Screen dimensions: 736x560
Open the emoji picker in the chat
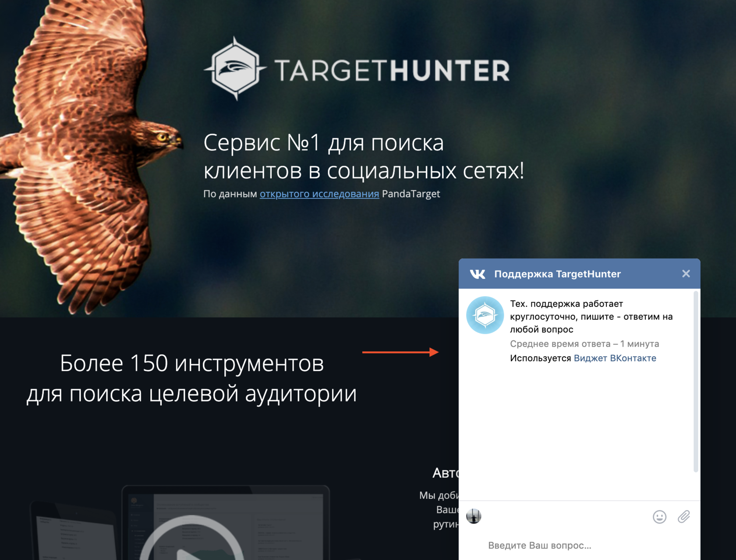659,517
